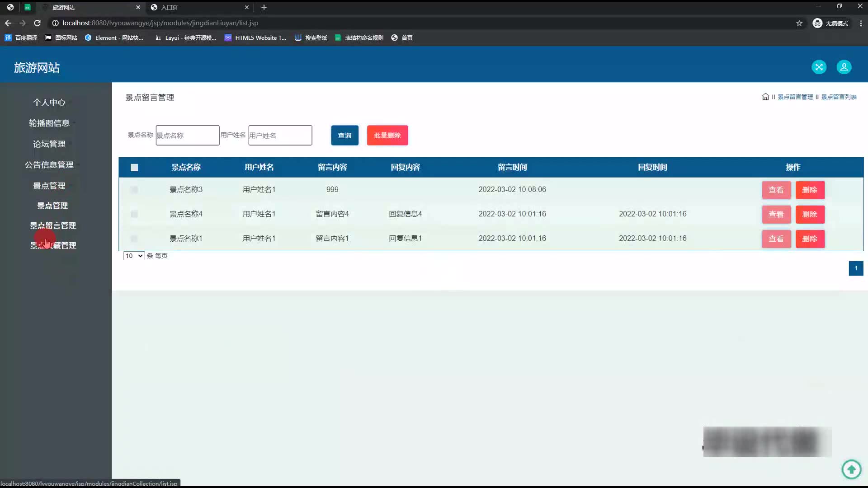Open 景点收藏管理 submenu item
The image size is (868, 488).
[53, 245]
